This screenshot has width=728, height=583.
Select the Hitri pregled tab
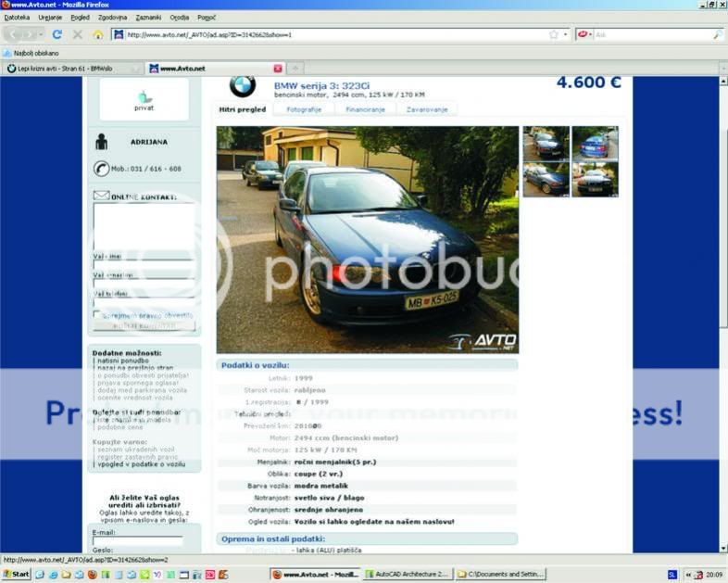(243, 109)
